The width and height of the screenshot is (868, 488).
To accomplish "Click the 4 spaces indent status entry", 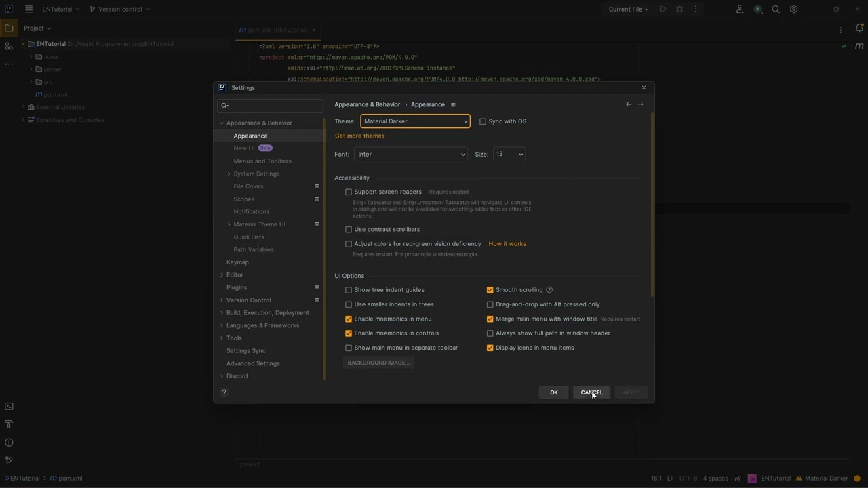I will [x=715, y=479].
